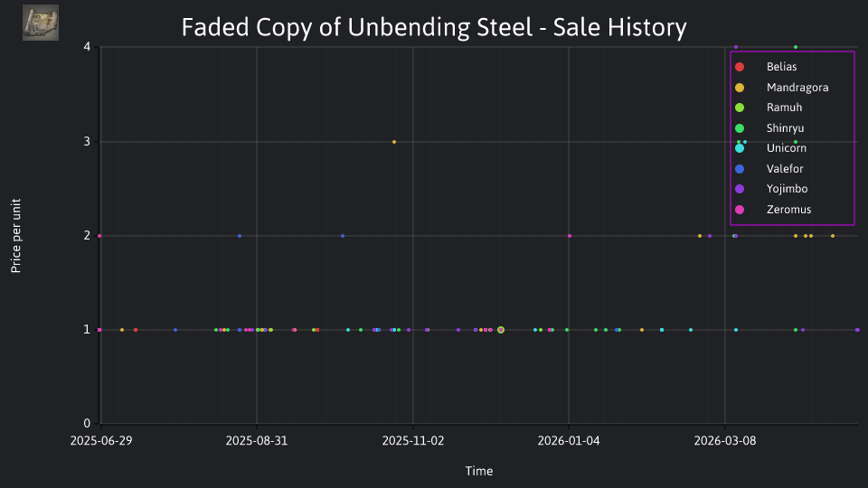Select the orange data point at price 3

click(x=394, y=142)
